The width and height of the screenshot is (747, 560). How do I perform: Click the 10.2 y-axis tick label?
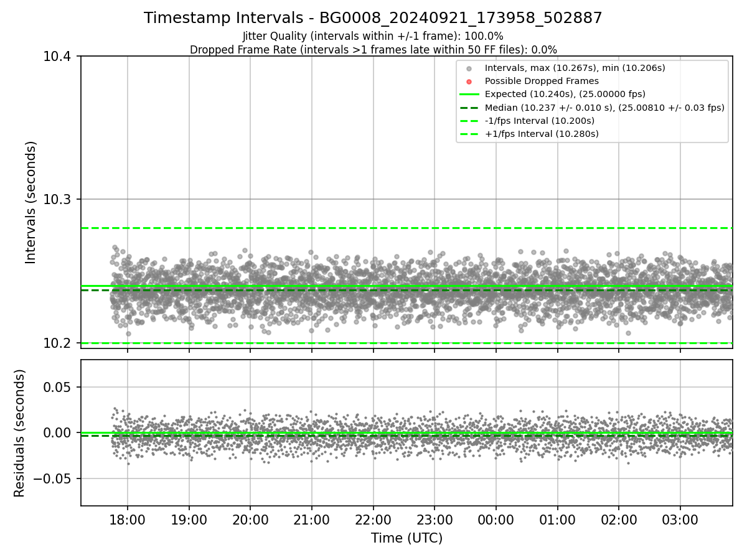(x=59, y=343)
